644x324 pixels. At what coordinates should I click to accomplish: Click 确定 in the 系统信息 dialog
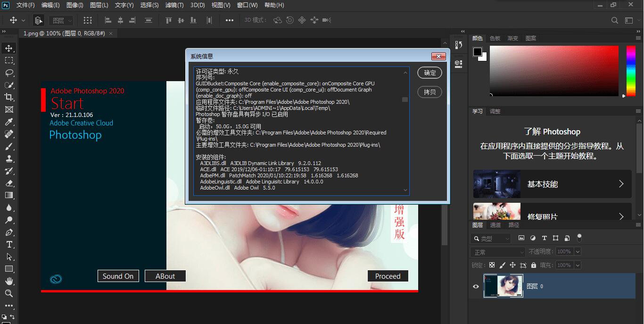coord(430,73)
